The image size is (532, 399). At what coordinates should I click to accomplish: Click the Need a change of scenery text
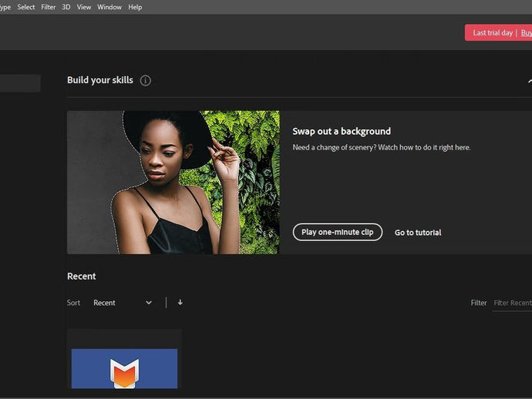tap(382, 147)
